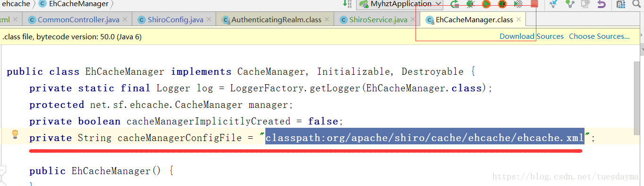644x186 pixels.
Task: Click the bytecode version notice text
Action: 72,36
